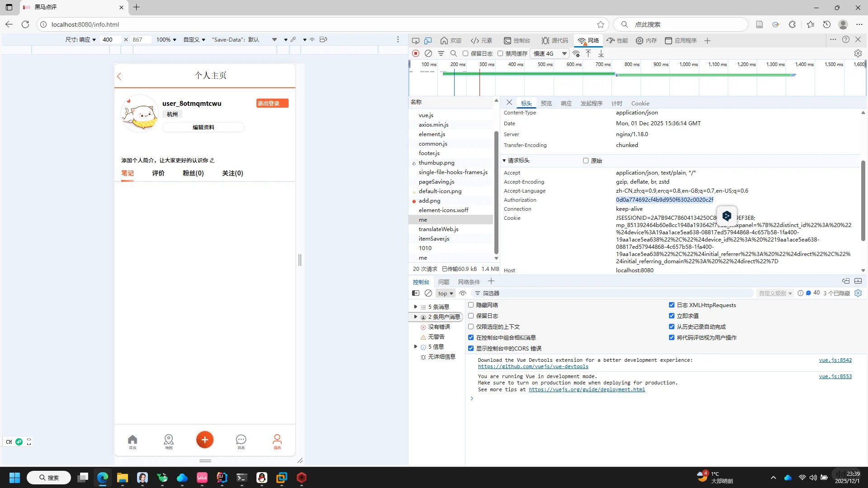This screenshot has width=868, height=488.
Task: Open the messages icon in bottom navigation
Action: tap(241, 441)
